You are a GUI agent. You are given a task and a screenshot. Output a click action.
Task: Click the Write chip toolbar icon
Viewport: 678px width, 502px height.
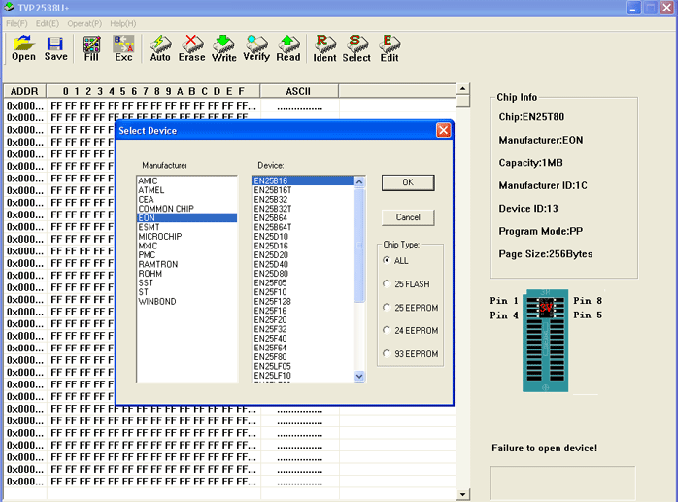tap(225, 47)
